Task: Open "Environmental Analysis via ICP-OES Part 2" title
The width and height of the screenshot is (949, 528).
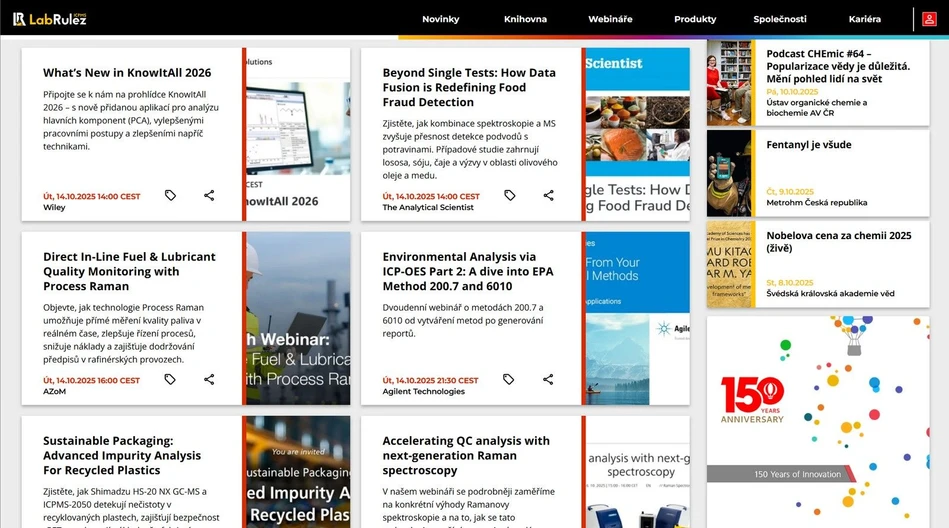Action: (x=468, y=271)
